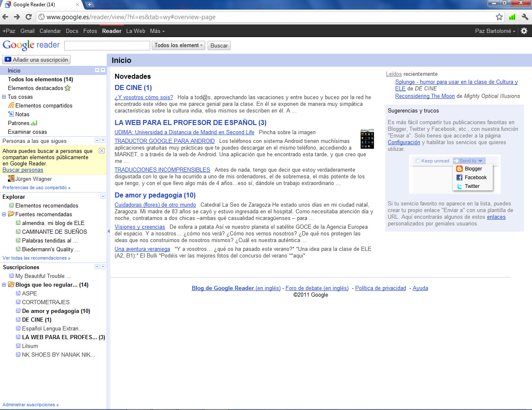Click the Android phone thumbnail image

click(x=367, y=139)
